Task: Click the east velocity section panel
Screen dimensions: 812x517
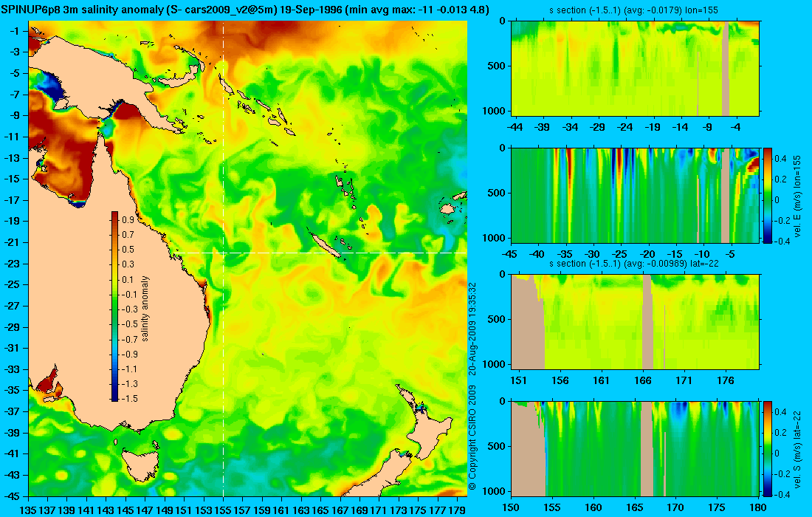Action: [x=635, y=195]
